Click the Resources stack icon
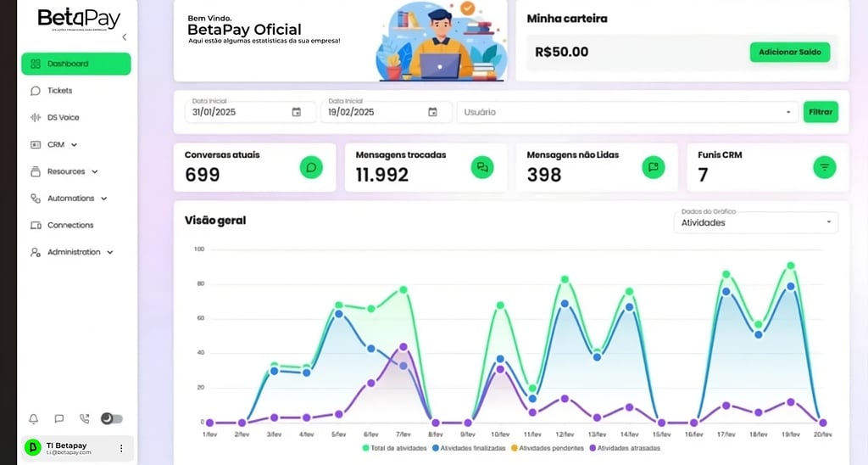The width and height of the screenshot is (868, 465). click(36, 171)
